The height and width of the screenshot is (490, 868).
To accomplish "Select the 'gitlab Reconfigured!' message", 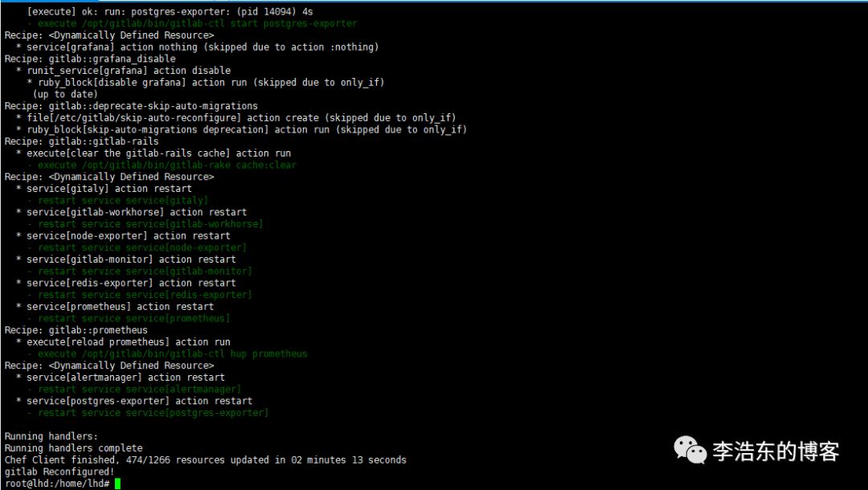I will pyautogui.click(x=59, y=472).
